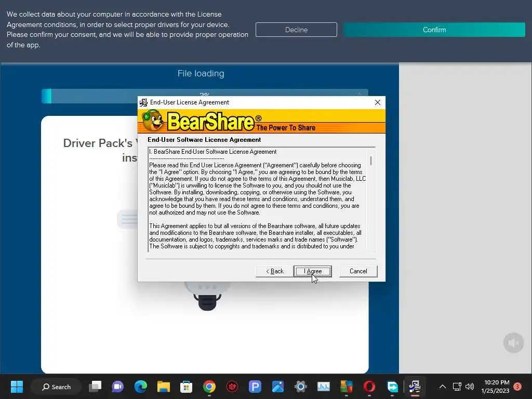Image resolution: width=532 pixels, height=399 pixels.
Task: Switch to the BearShare installer taskbar icon
Action: [415, 387]
